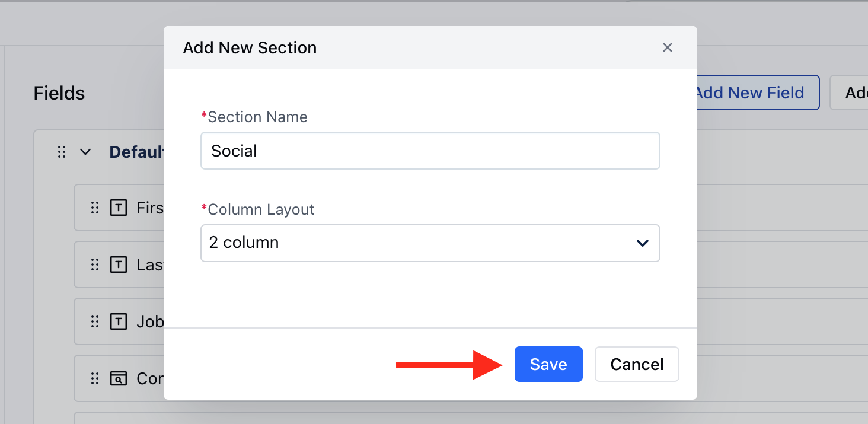Click the Add New Field button

tap(758, 93)
